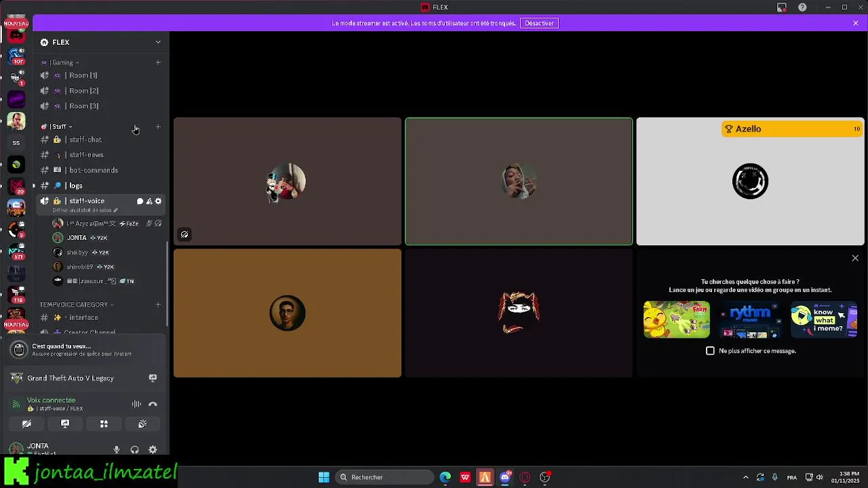The width and height of the screenshot is (868, 488).
Task: Share your screen from voice panel
Action: [65, 424]
